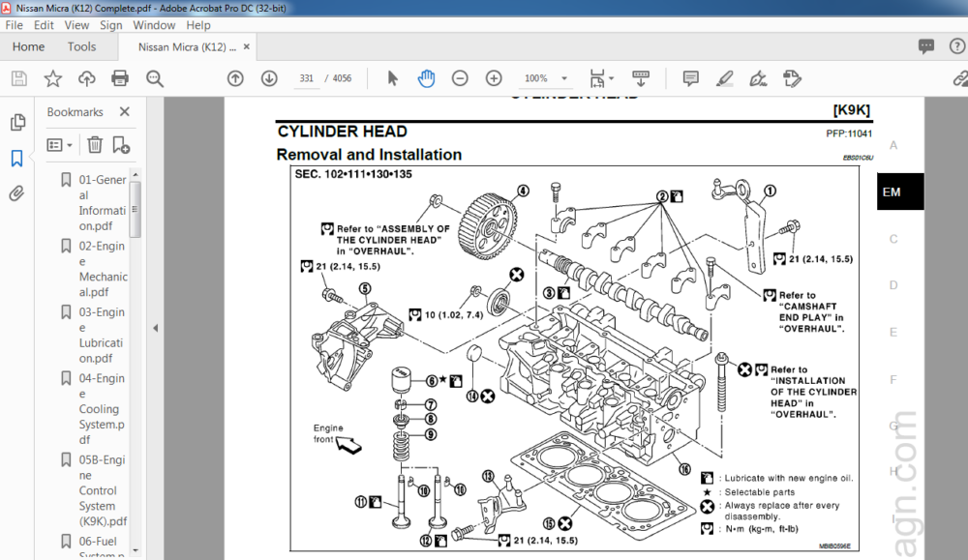Viewport: 968px width, 560px height.
Task: Toggle scrolling mode icon
Action: (x=641, y=78)
